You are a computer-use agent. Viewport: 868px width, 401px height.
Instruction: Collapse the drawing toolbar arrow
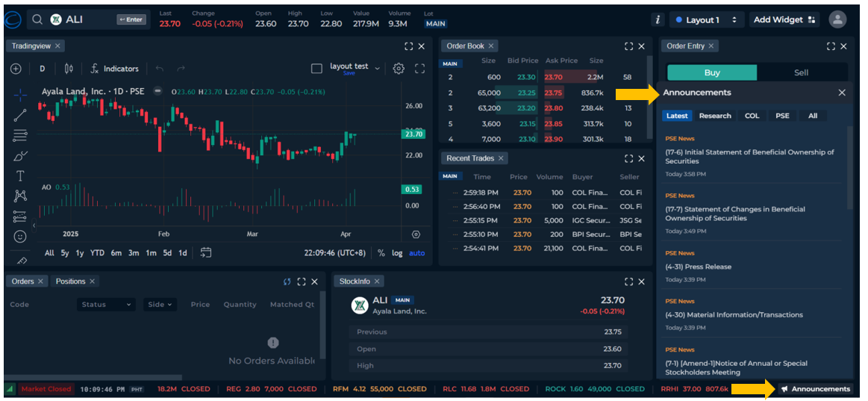tap(34, 226)
